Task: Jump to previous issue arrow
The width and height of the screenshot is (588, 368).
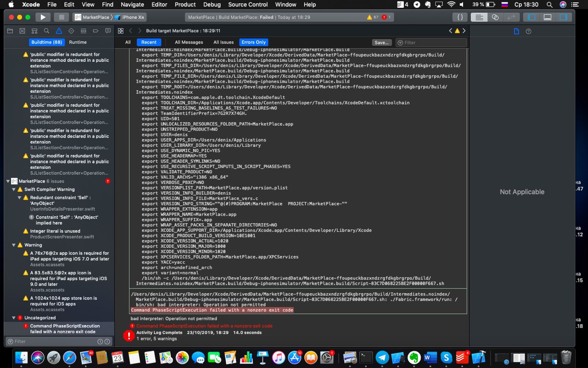Action: [451, 31]
